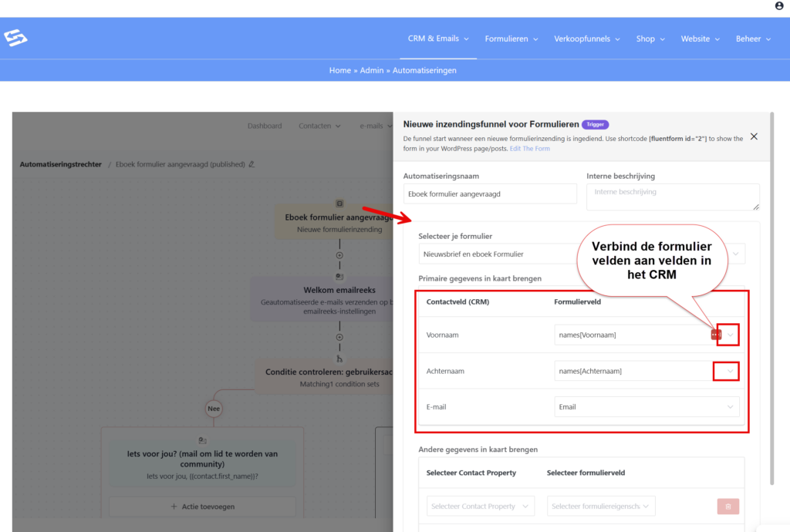790x532 pixels.
Task: Click the red password manager icon in Voornaam field
Action: click(x=715, y=335)
